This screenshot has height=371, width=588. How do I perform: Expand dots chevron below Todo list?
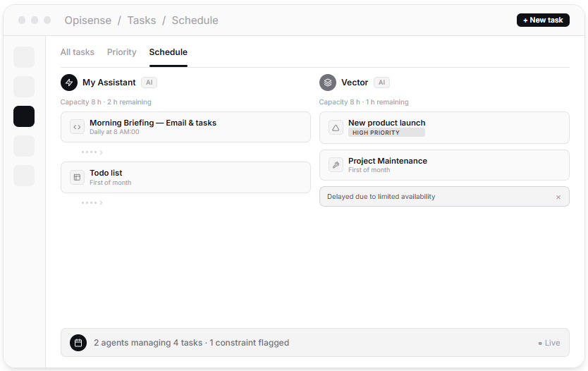point(92,203)
